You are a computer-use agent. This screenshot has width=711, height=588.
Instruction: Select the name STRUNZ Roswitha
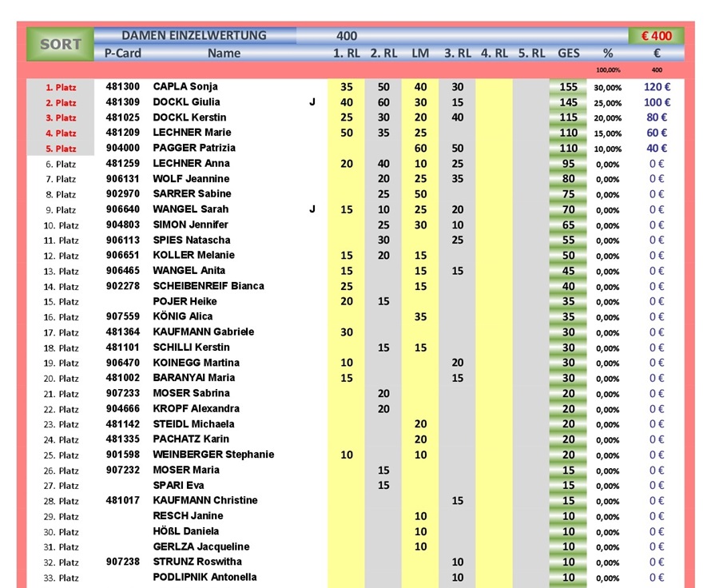click(x=197, y=562)
